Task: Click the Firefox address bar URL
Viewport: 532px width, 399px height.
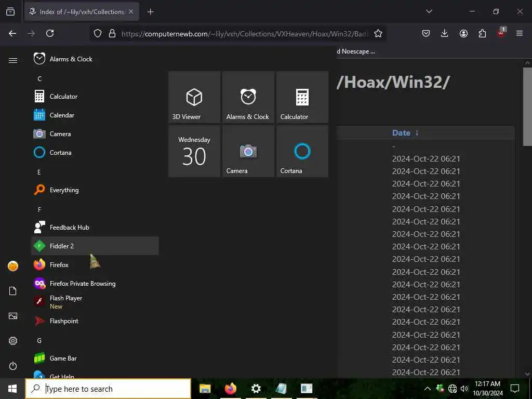Action: point(244,34)
